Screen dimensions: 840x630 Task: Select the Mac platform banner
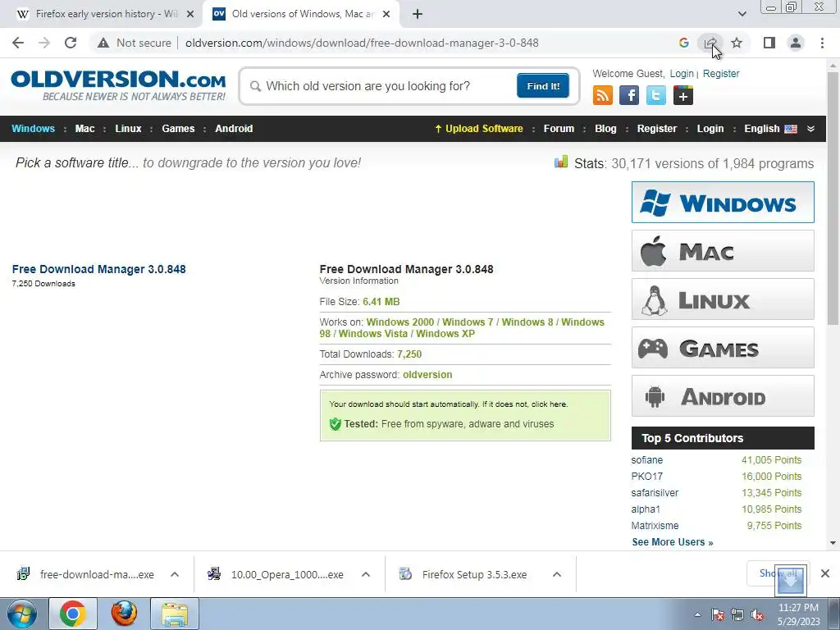coord(723,251)
